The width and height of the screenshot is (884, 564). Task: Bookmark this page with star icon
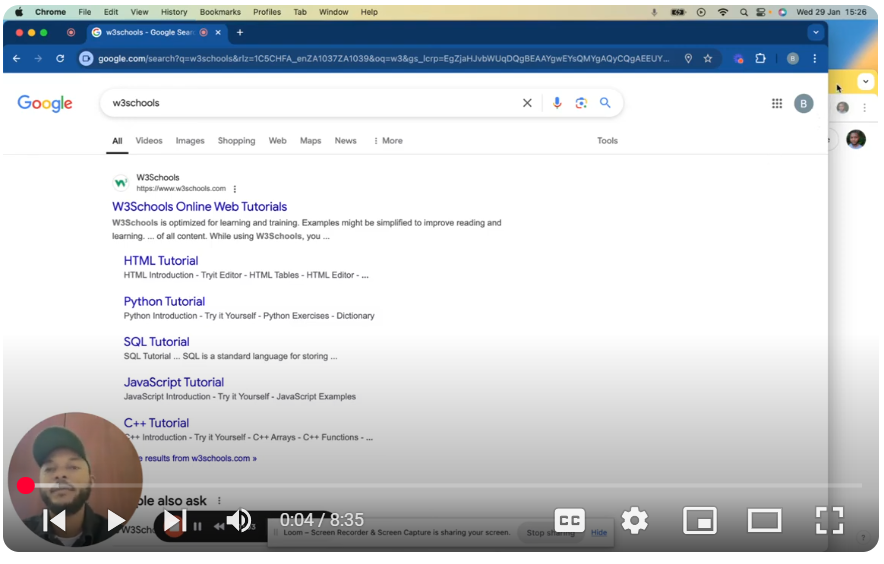click(708, 59)
